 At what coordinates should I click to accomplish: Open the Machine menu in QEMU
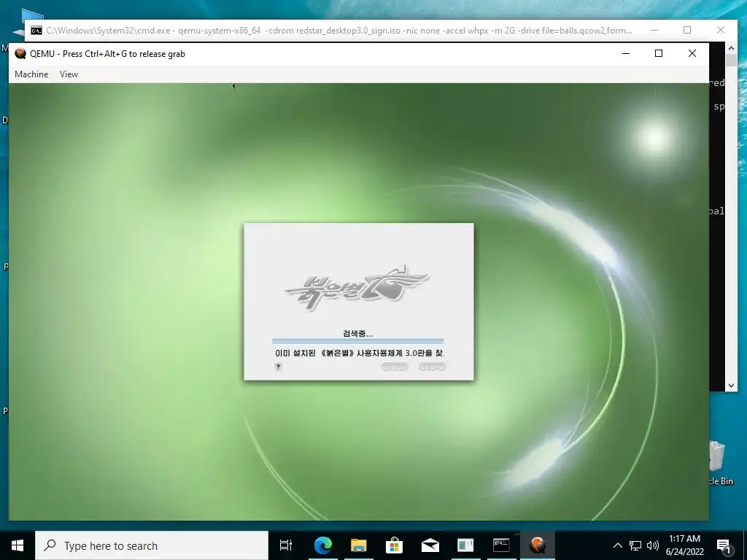[31, 74]
